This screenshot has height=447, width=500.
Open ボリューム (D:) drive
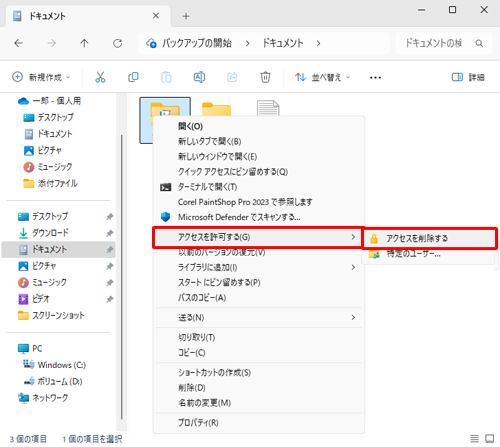click(53, 381)
